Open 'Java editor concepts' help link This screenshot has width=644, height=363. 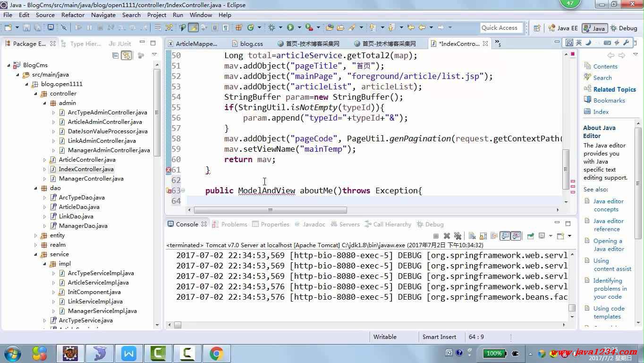(x=609, y=205)
